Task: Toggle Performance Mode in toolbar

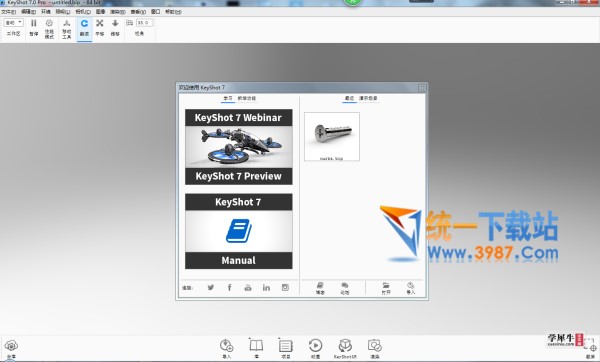Action: coord(49,28)
